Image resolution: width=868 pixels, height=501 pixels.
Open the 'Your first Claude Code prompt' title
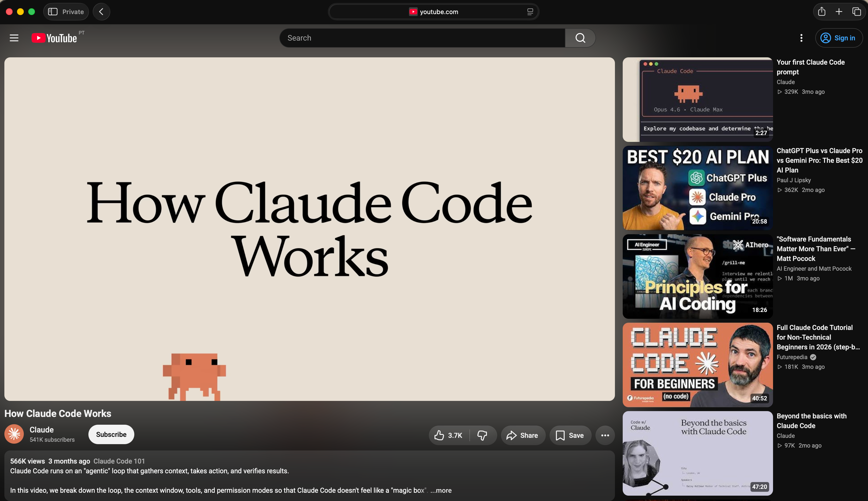click(811, 67)
